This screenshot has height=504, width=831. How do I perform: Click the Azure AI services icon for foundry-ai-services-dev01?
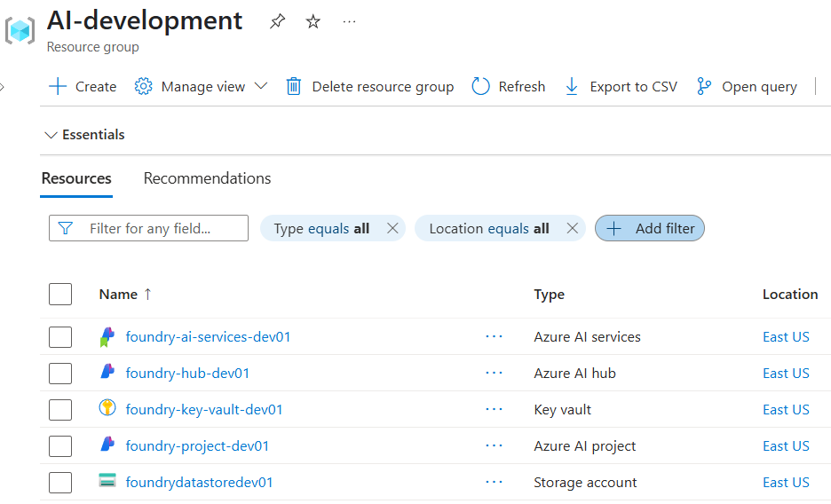coord(107,336)
